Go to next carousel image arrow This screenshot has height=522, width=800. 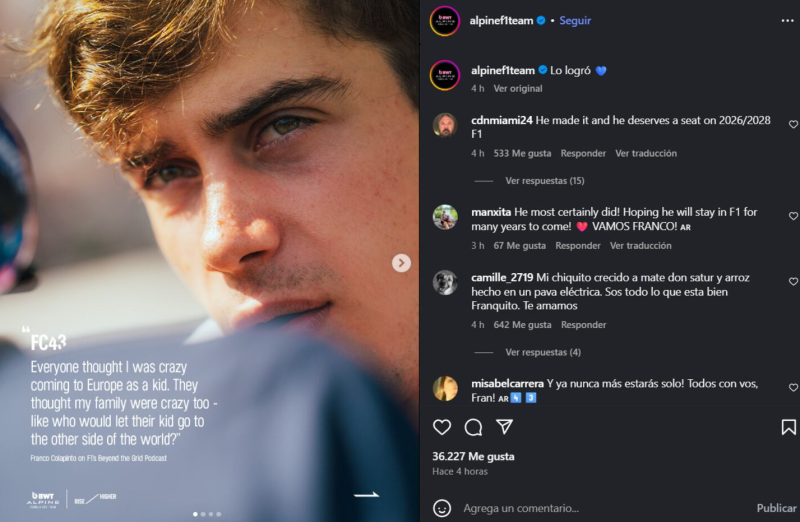click(401, 263)
